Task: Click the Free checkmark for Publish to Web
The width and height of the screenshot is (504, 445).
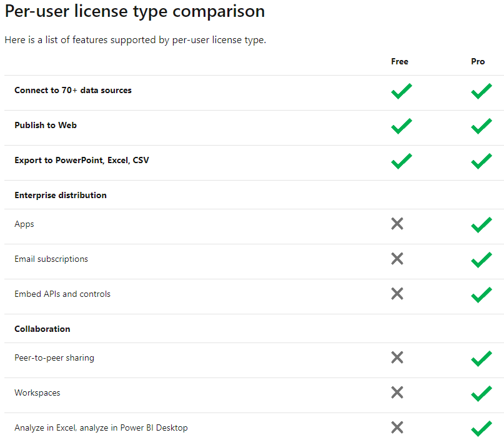Action: [x=402, y=126]
